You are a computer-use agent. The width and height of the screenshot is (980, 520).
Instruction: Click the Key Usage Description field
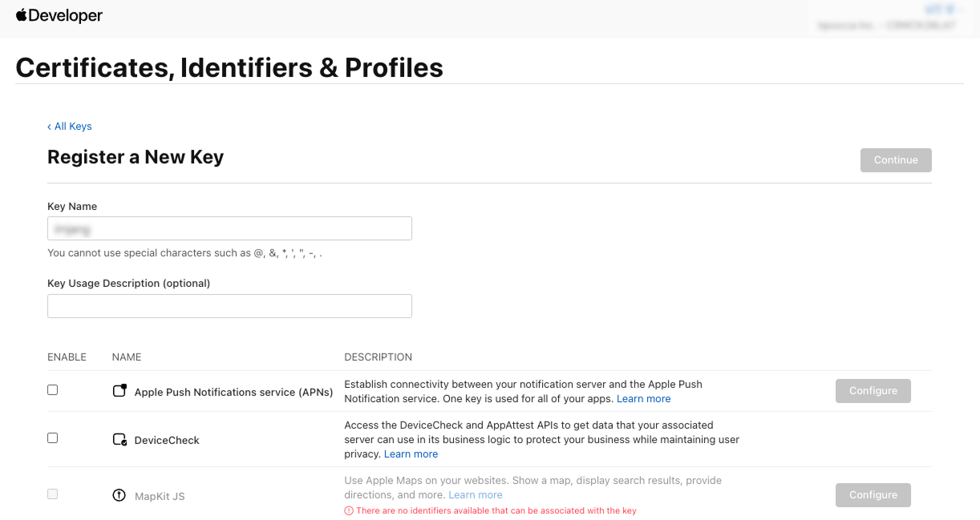click(x=229, y=306)
